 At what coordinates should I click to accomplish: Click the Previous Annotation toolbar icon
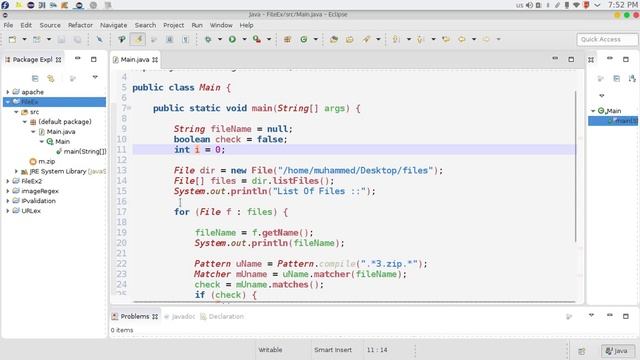pyautogui.click(x=421, y=39)
